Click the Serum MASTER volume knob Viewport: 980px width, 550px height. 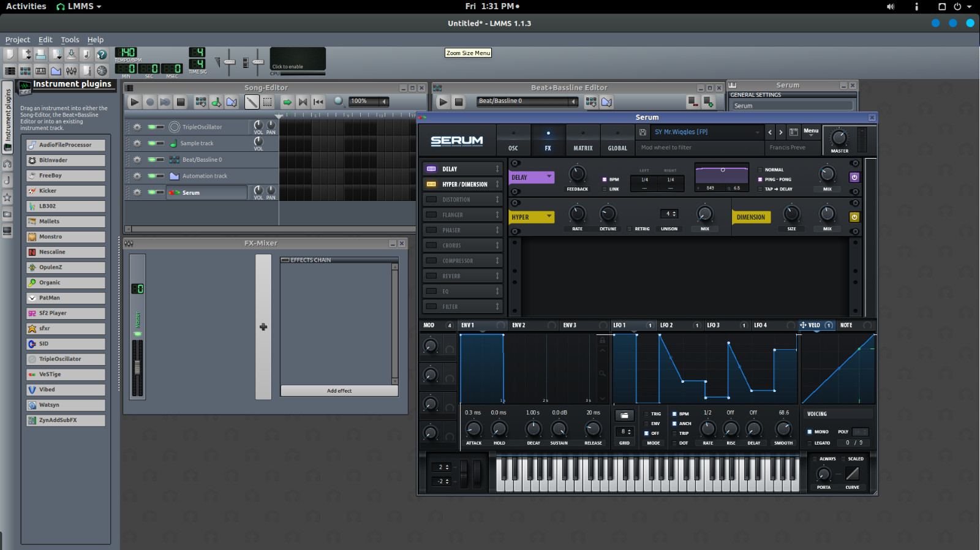pos(839,138)
